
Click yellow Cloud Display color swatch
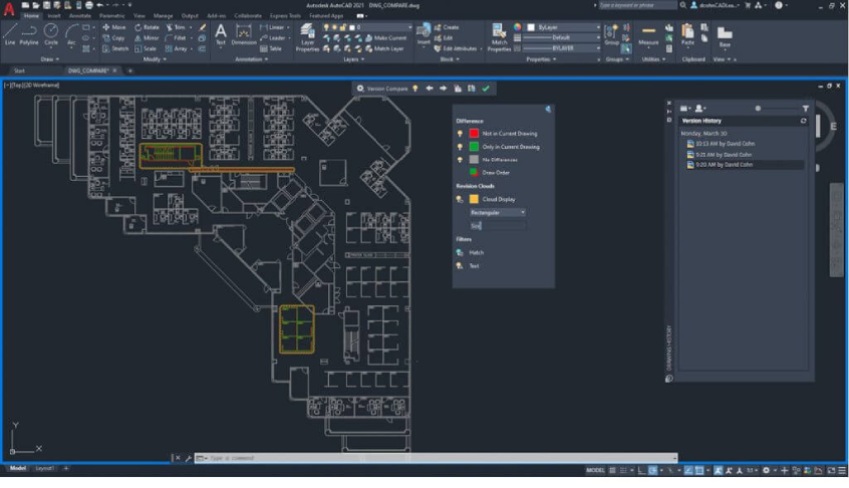pyautogui.click(x=474, y=199)
